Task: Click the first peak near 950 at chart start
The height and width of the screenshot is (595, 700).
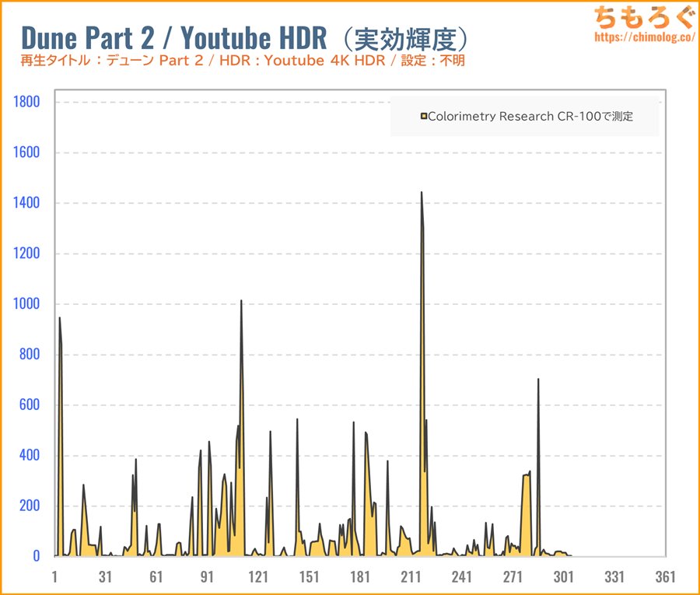Action: pyautogui.click(x=60, y=319)
